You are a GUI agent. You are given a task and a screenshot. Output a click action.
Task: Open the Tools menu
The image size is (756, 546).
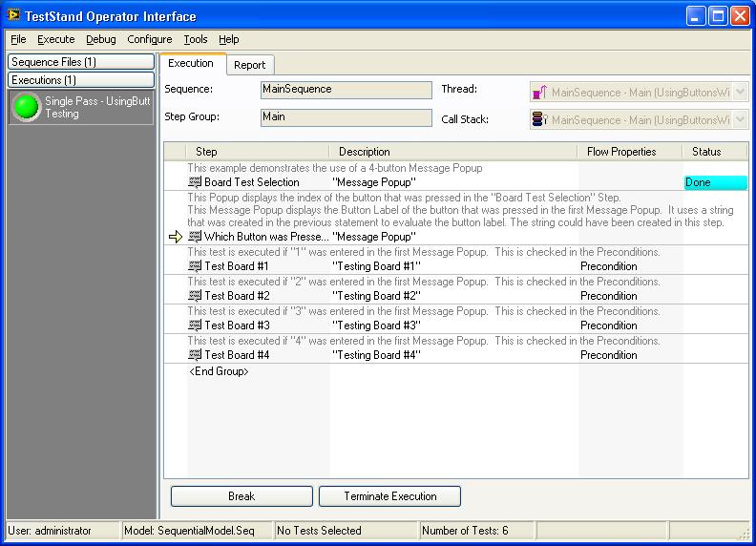click(196, 39)
